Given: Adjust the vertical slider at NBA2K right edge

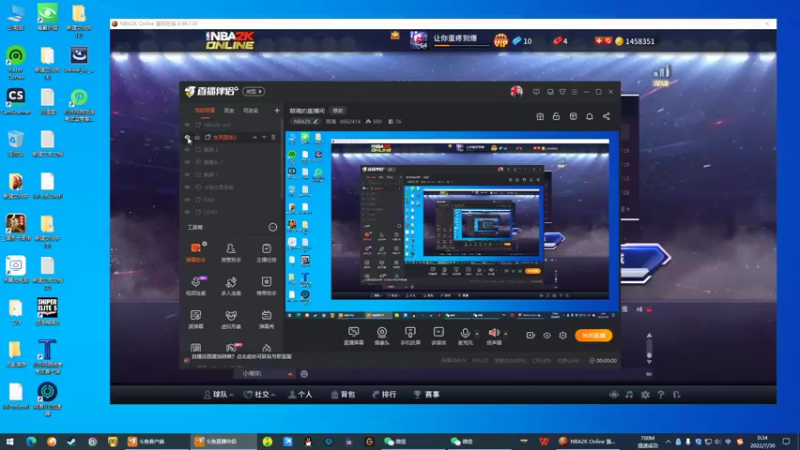Looking at the screenshot, I should pyautogui.click(x=649, y=349).
